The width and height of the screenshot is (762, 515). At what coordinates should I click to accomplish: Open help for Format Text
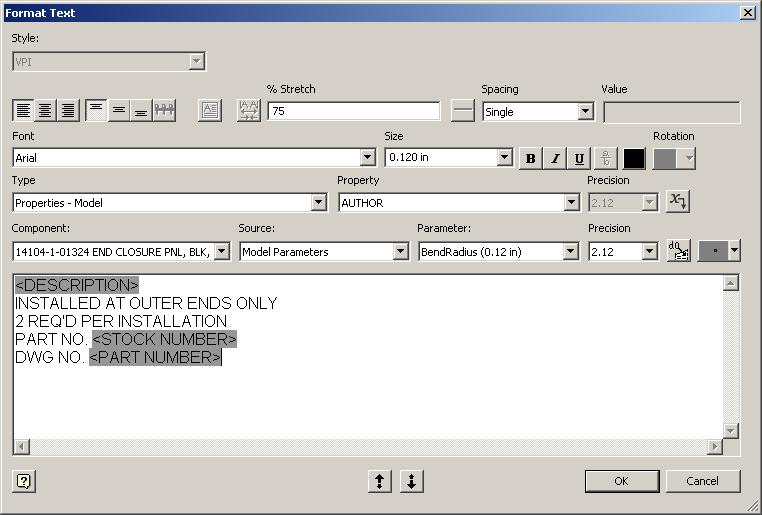(x=24, y=481)
